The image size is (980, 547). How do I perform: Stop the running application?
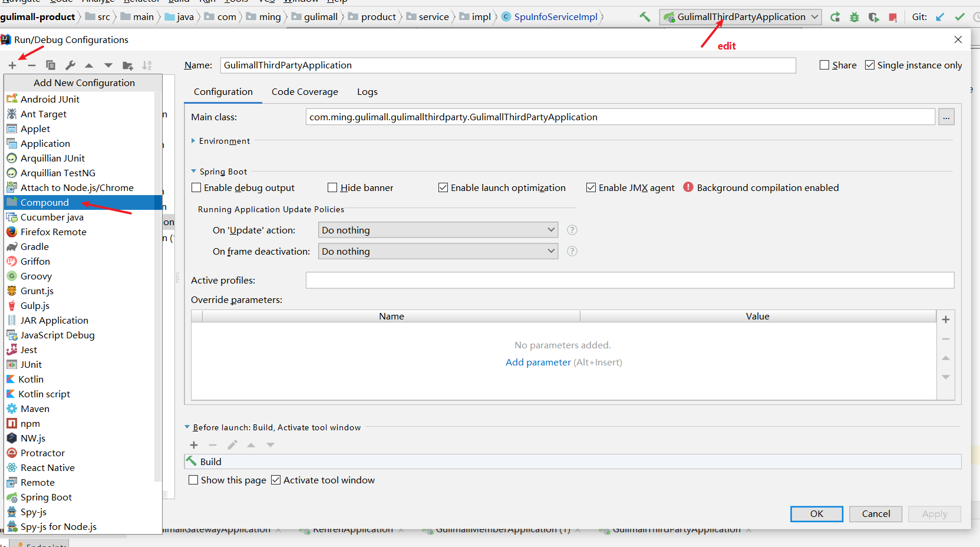(x=893, y=17)
